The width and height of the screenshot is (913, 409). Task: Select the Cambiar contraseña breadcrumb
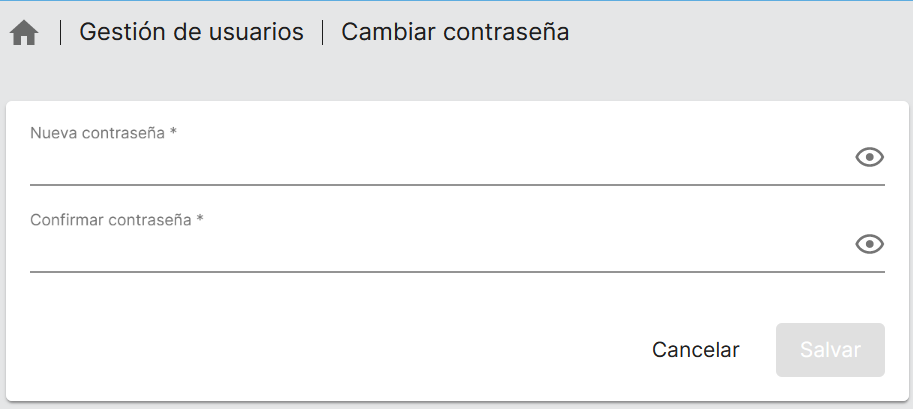point(455,32)
